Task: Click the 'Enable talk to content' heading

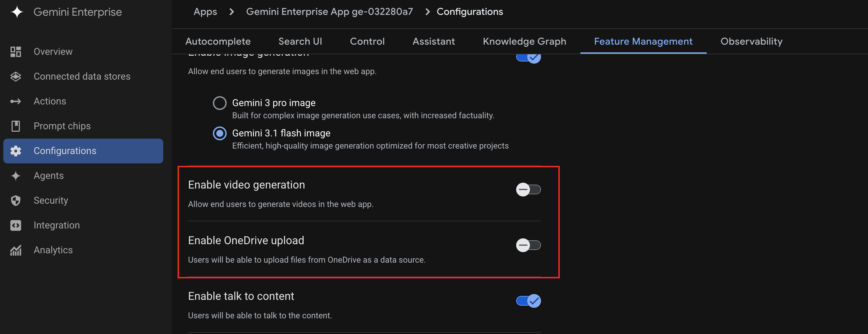Action: tap(241, 296)
